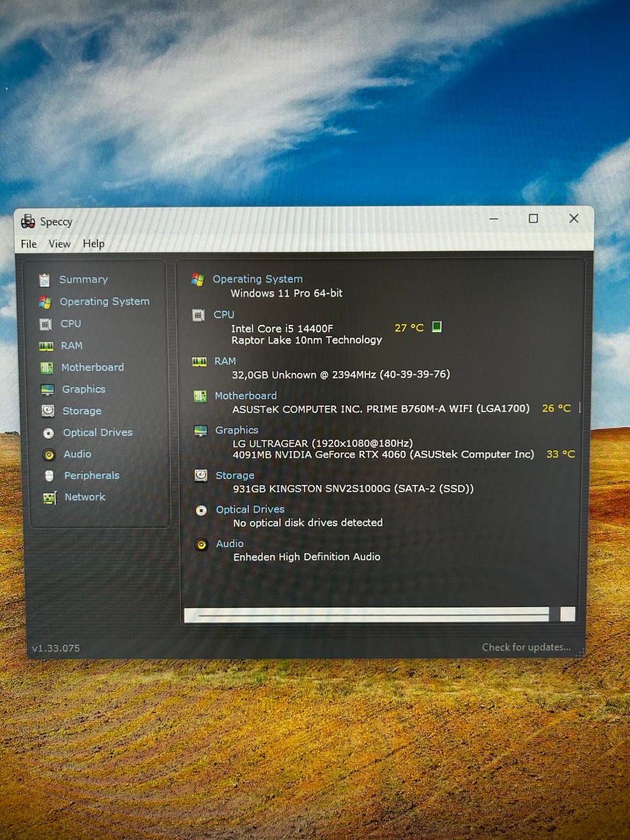Click Graphics monitor icon in summary pane
The image size is (630, 840).
[x=200, y=431]
